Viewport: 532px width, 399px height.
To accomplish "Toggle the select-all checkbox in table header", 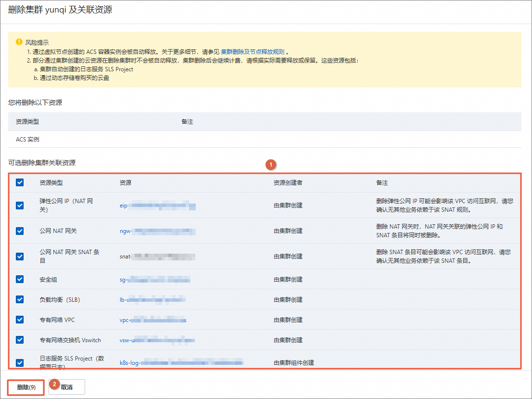I will click(20, 183).
